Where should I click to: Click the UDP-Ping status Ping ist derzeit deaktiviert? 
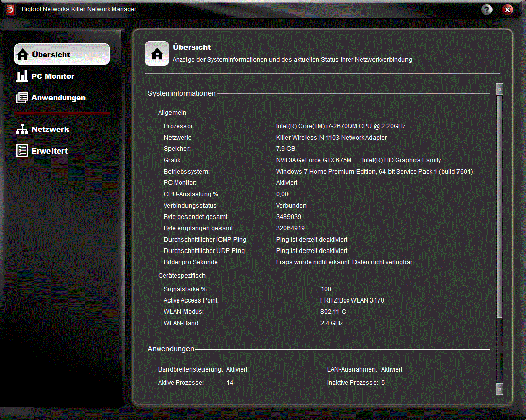312,251
